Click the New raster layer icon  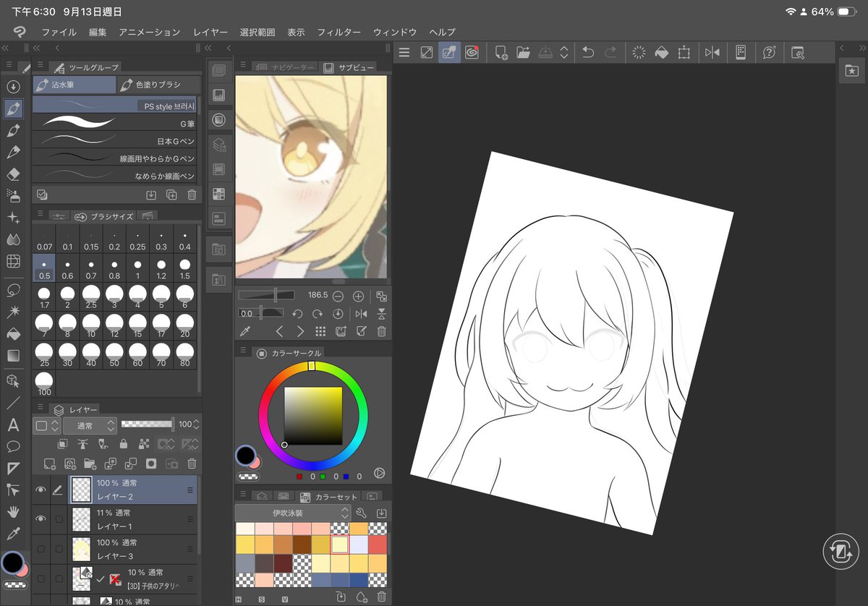[x=50, y=464]
